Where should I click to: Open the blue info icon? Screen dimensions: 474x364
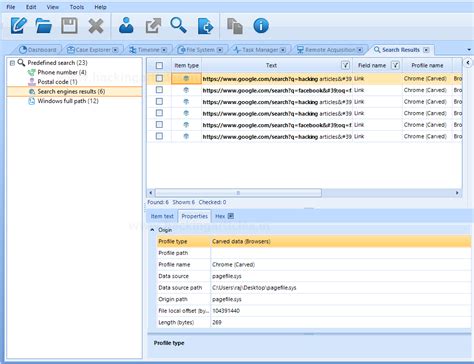(261, 26)
